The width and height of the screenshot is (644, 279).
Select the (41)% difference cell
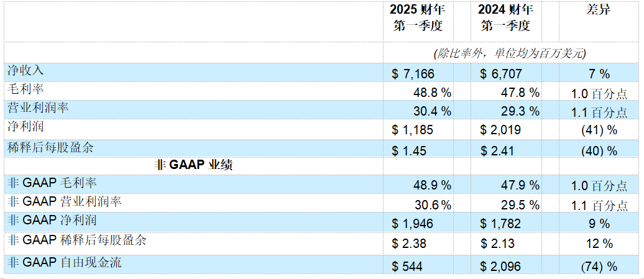pyautogui.click(x=599, y=130)
